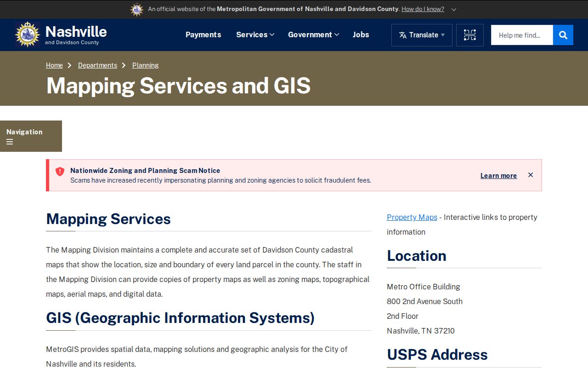588x368 pixels.
Task: Click Learn more on the scam notice
Action: (498, 176)
